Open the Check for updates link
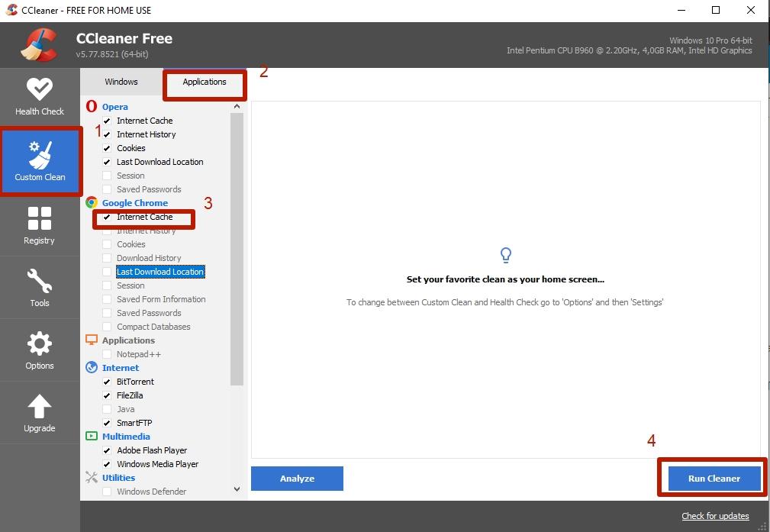The image size is (770, 532). (x=715, y=516)
